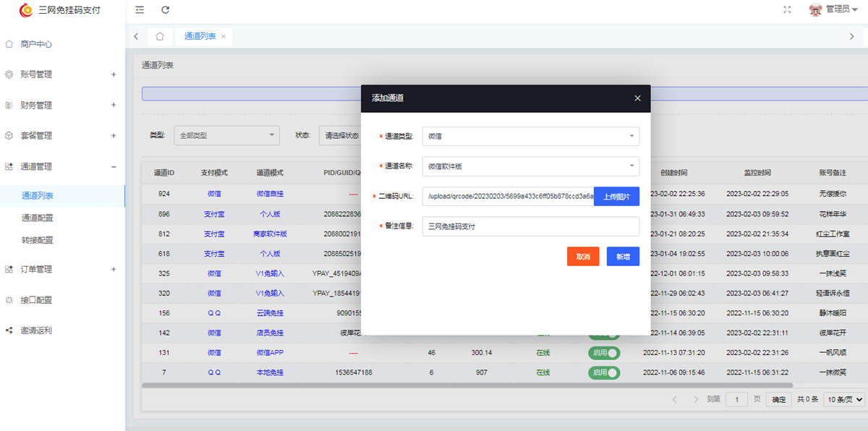Expand 财务管理 with its plus sign
868x431 pixels.
[x=114, y=105]
